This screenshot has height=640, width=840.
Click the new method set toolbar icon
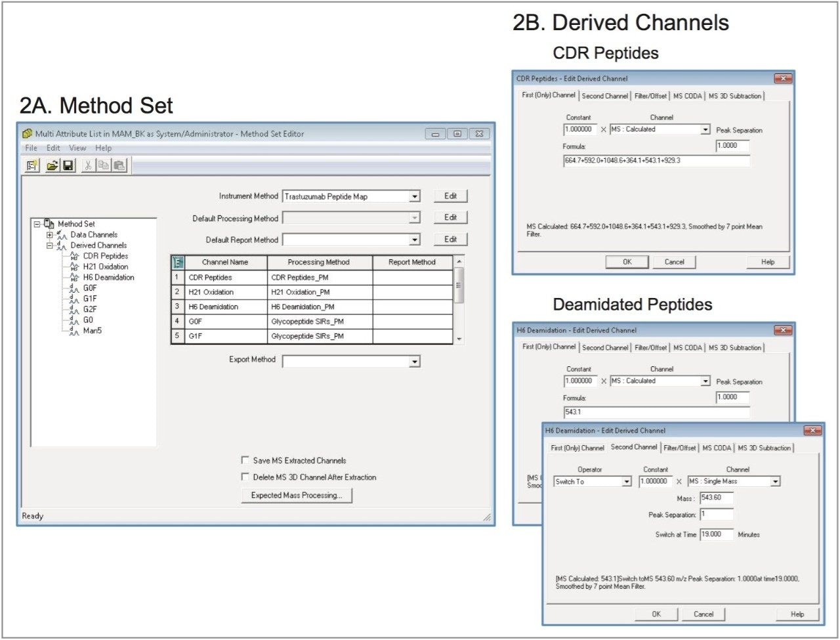pos(32,165)
